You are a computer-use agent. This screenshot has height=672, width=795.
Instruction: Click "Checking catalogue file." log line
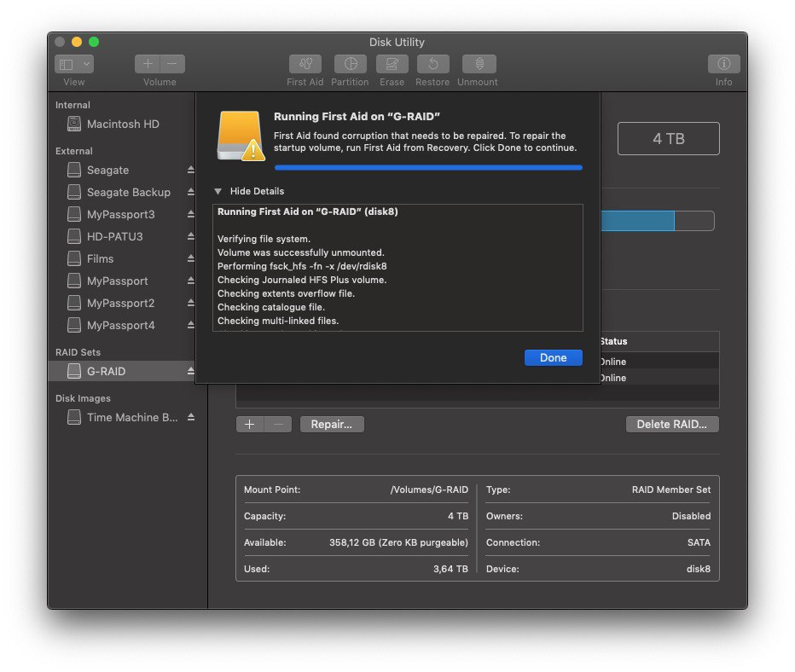[x=271, y=307]
